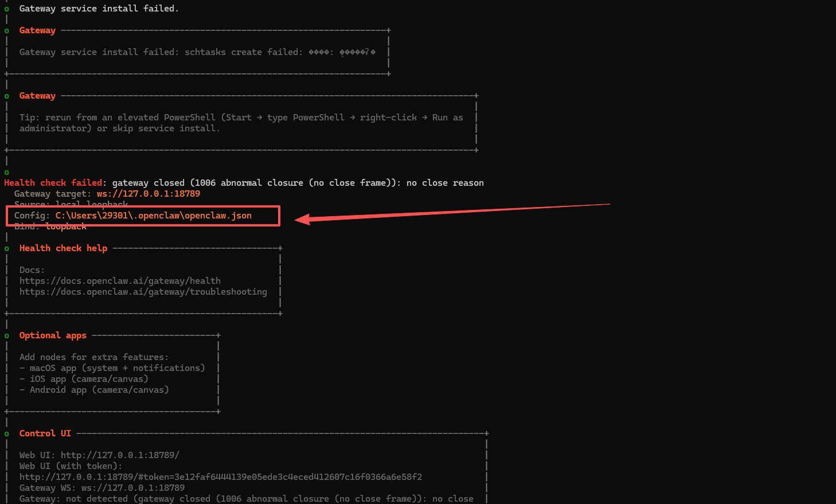Click the openclaw.json config file path

coord(153,216)
